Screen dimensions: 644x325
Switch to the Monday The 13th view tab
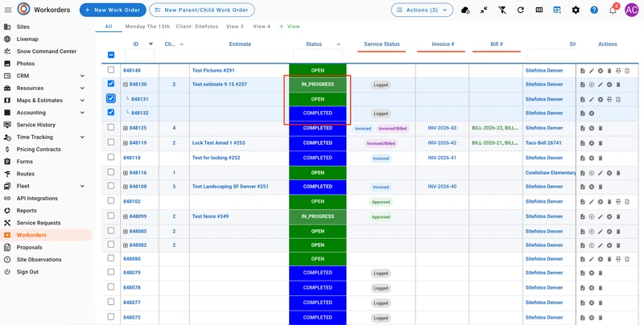[147, 27]
